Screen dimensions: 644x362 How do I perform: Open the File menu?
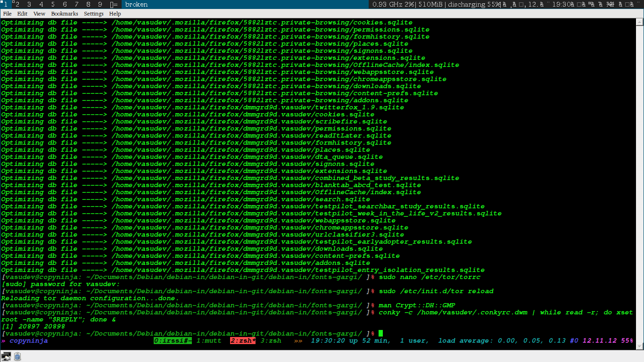click(7, 14)
